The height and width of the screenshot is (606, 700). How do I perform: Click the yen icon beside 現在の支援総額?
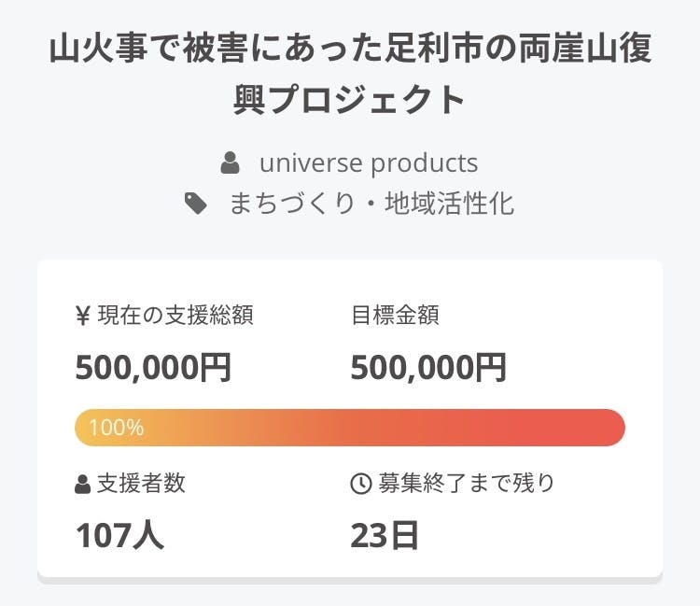(82, 316)
